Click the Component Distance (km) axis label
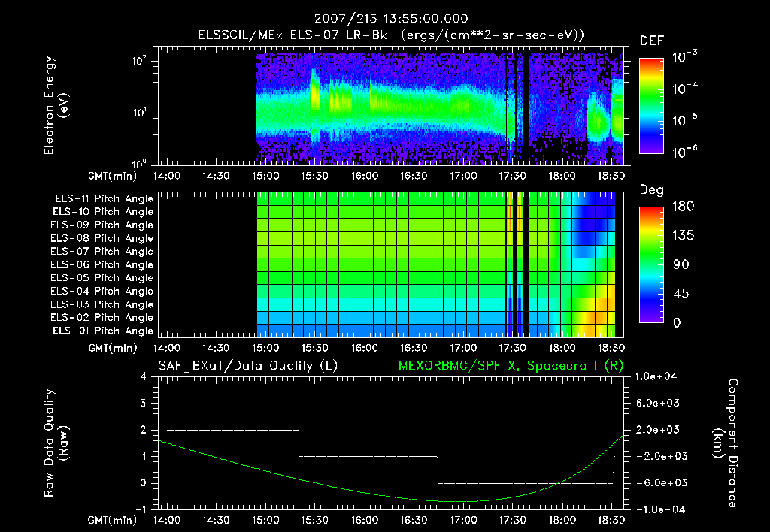 725,443
